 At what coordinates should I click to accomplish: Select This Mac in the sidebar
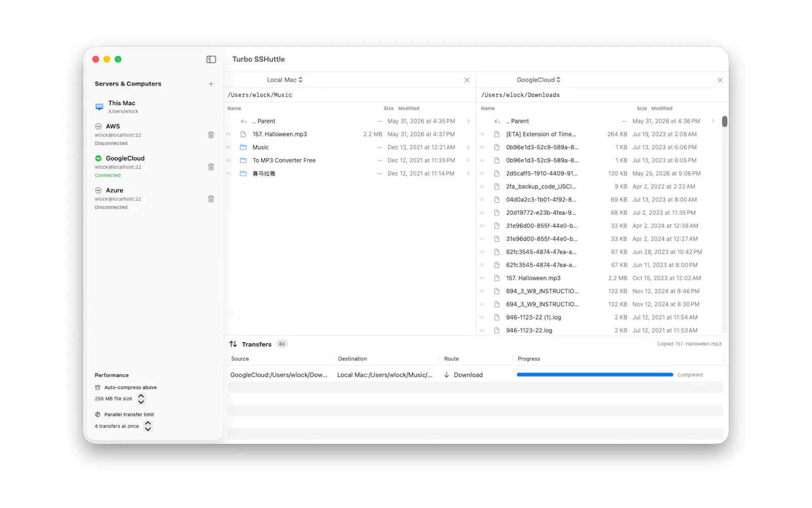tap(154, 107)
